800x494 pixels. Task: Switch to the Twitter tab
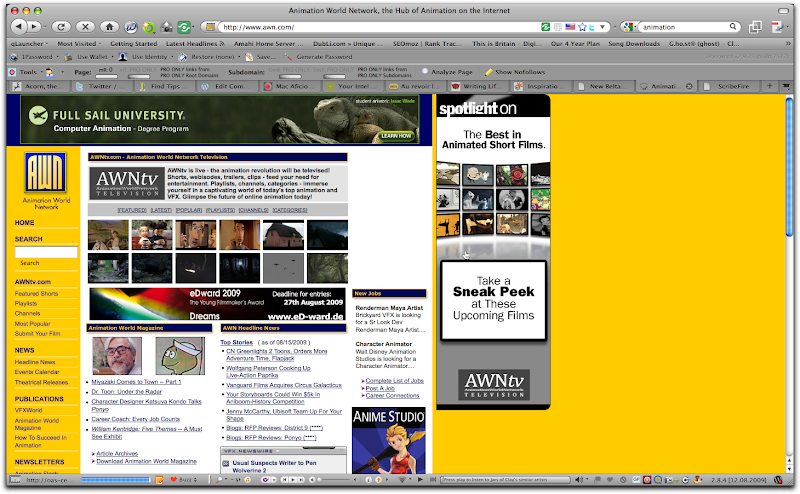[102, 86]
